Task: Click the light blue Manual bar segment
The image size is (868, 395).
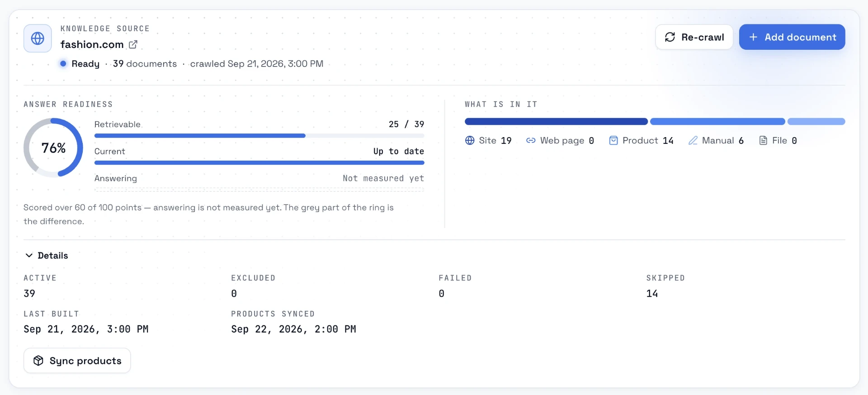Action: 816,122
